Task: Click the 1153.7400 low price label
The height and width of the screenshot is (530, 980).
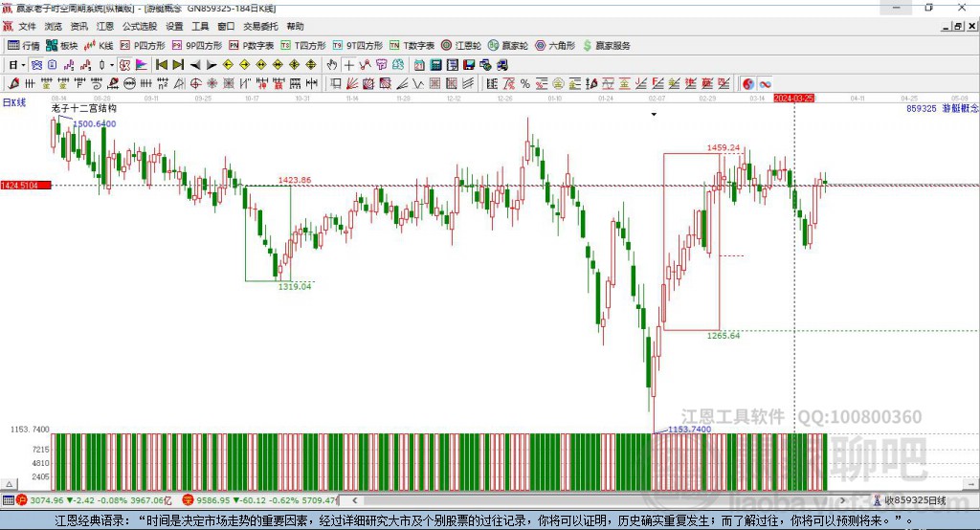Action: tap(689, 430)
